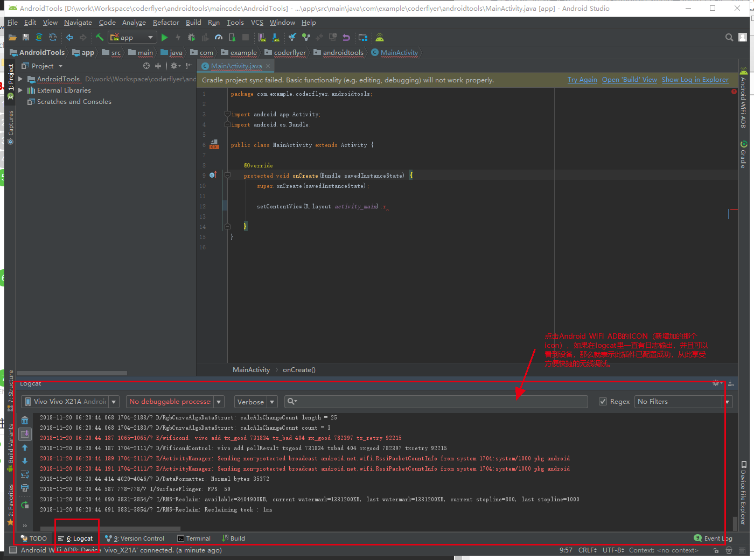
Task: Toggle the read-only lock icon in status bar
Action: click(x=716, y=550)
